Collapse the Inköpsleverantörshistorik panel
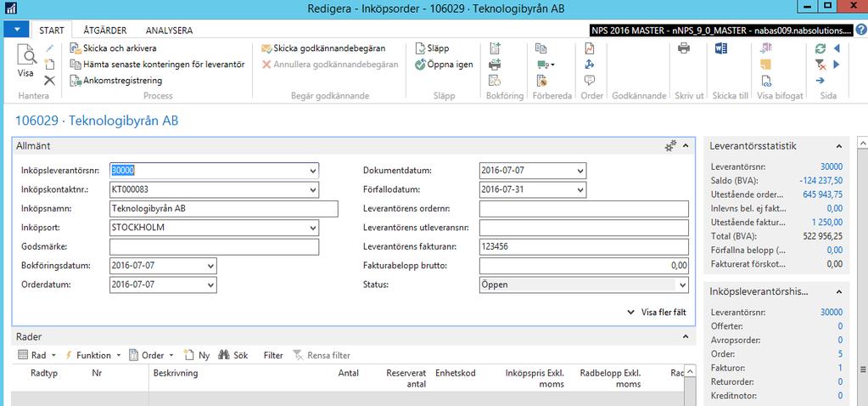868x406 pixels. [x=838, y=292]
